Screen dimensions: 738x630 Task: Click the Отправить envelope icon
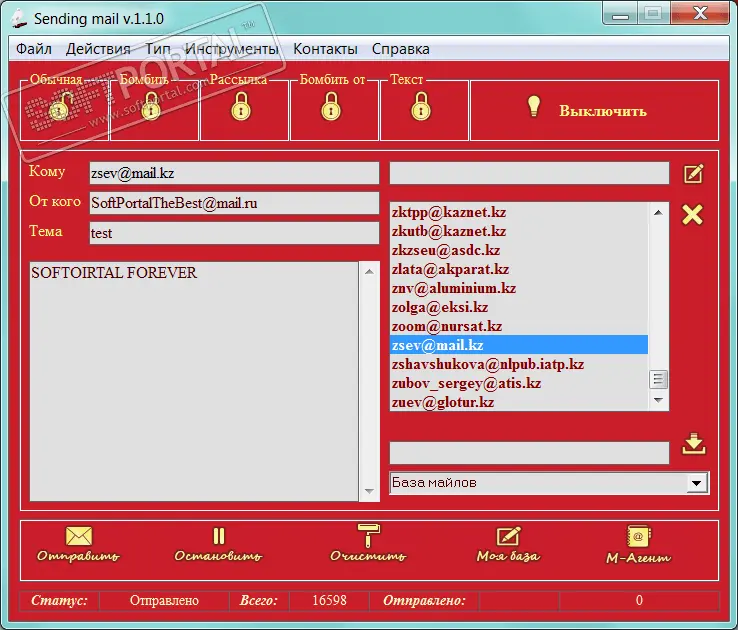point(78,537)
